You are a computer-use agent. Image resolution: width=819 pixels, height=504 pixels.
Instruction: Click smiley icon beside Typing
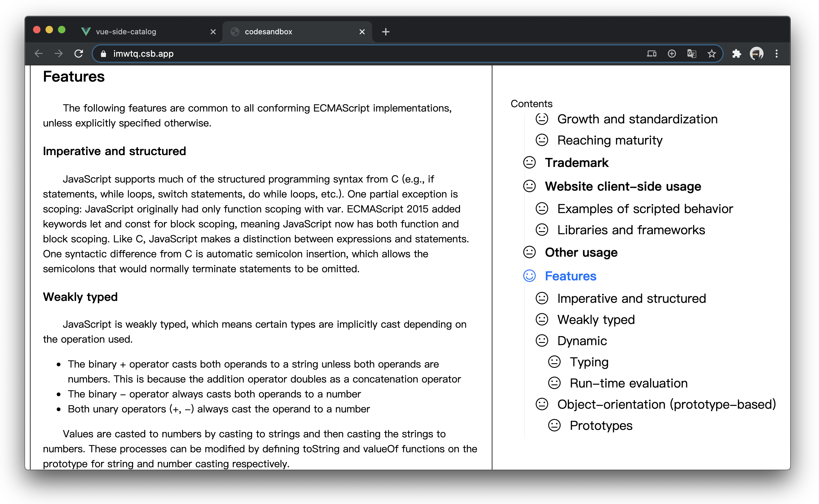pos(554,362)
